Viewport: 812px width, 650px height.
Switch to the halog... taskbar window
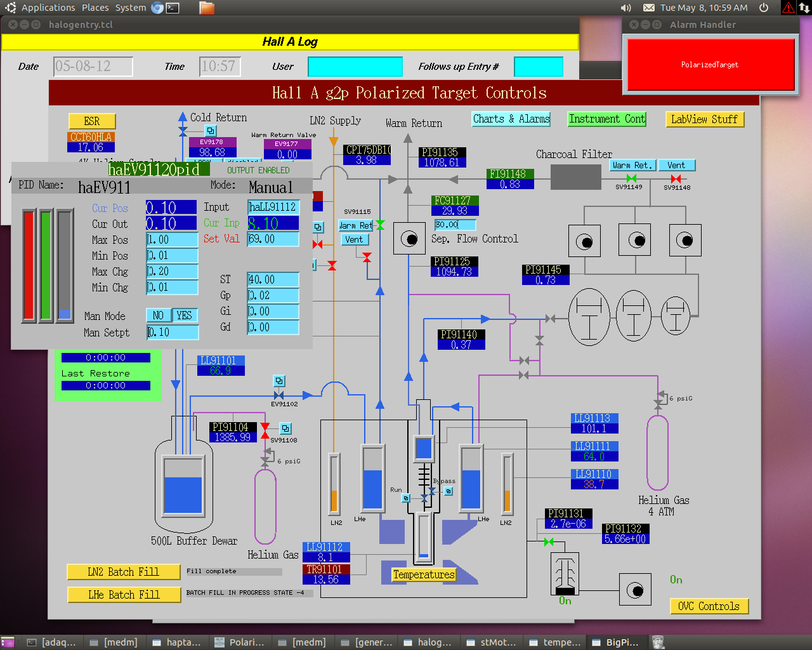(x=428, y=642)
